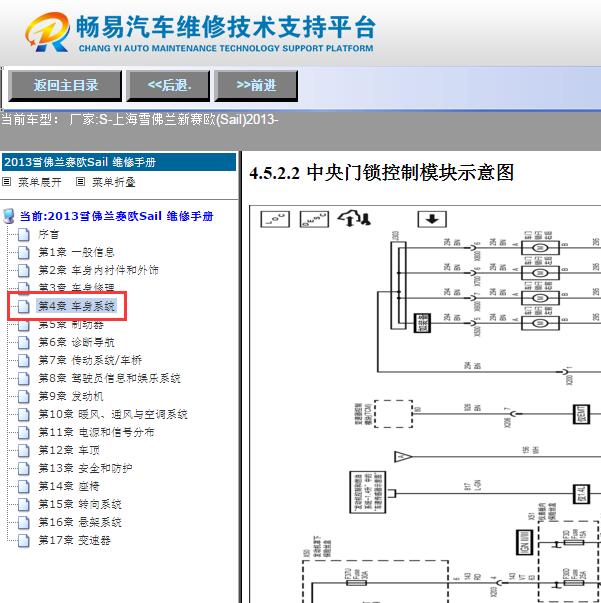Click the page icon beside 第9章 发动机
The image size is (601, 603).
click(23, 396)
